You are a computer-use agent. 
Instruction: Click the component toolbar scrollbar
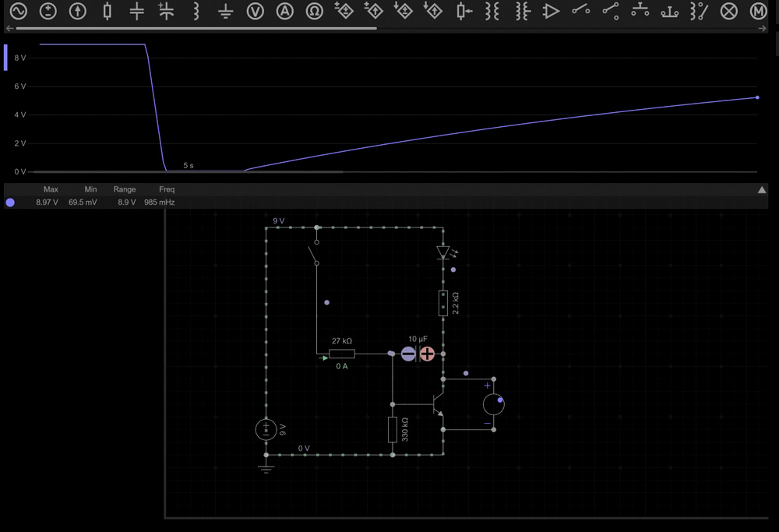click(x=196, y=28)
